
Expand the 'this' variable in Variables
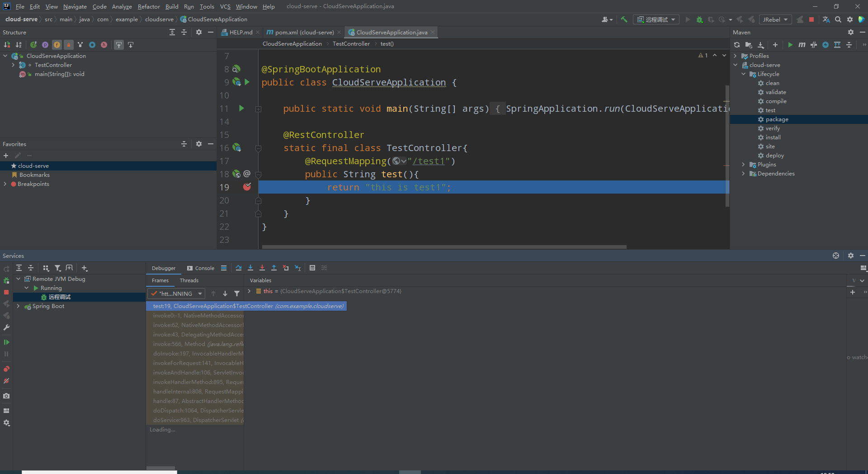[249, 291]
